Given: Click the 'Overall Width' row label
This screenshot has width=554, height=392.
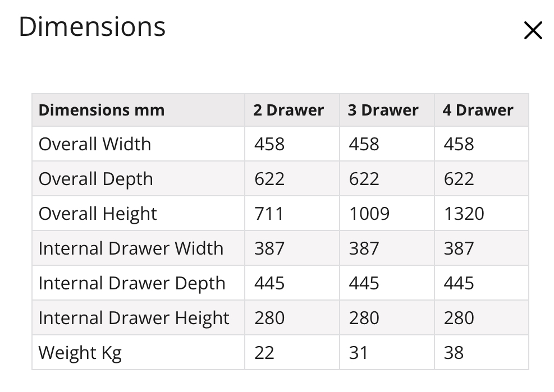Looking at the screenshot, I should pos(95,144).
